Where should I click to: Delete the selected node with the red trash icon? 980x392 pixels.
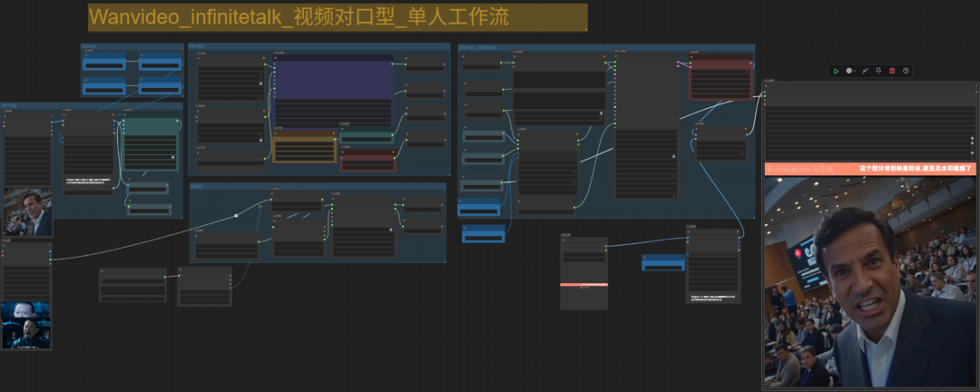pyautogui.click(x=893, y=72)
